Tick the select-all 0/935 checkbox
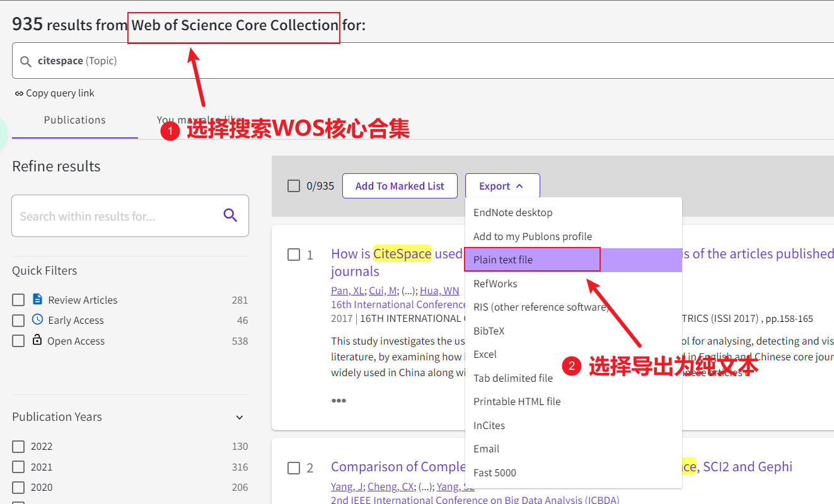834x504 pixels. pyautogui.click(x=293, y=186)
